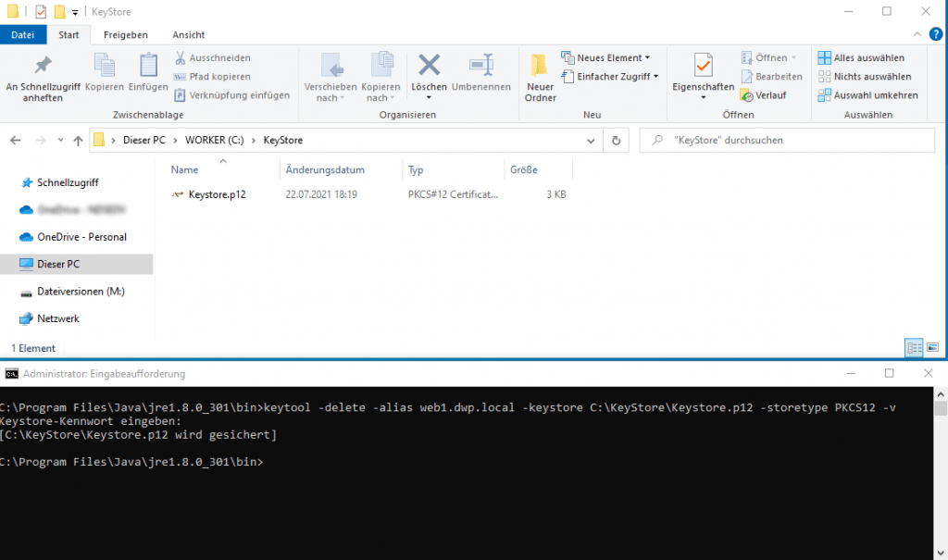
Task: Expand the Einfacher Zugriff dropdown
Action: click(610, 77)
